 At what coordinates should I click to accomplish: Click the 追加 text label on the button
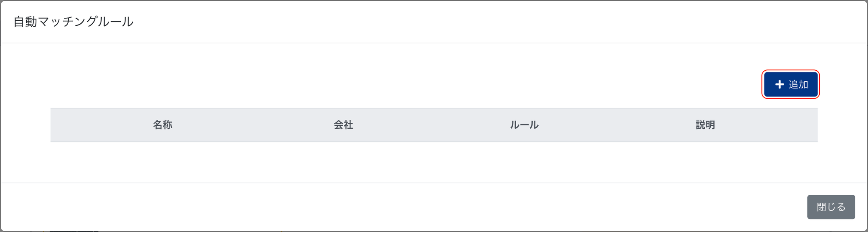tap(798, 85)
